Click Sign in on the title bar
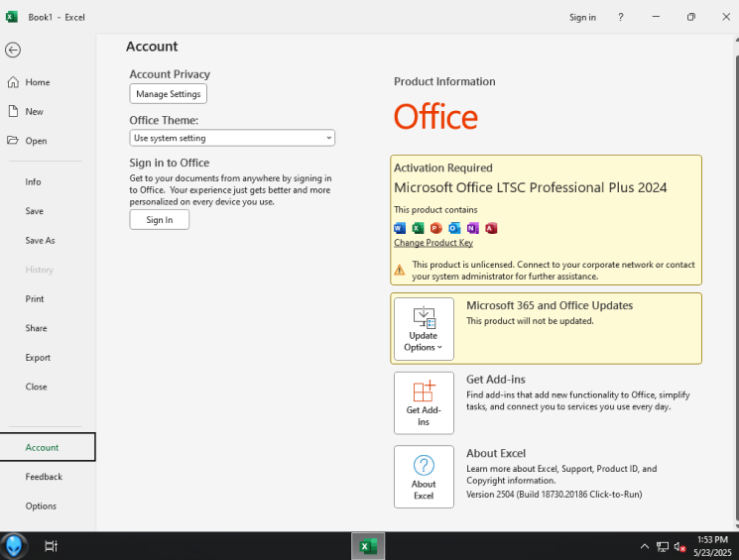739x560 pixels. pos(582,18)
